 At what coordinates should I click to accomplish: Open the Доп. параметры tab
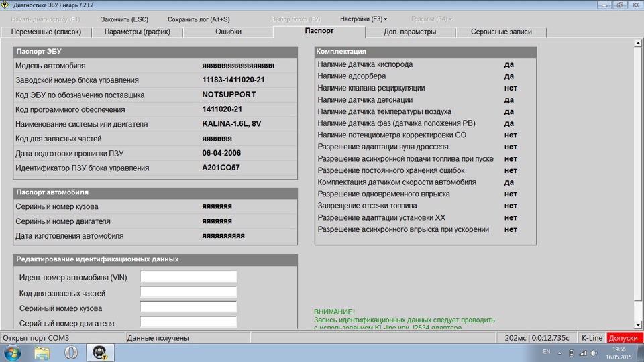pos(410,32)
